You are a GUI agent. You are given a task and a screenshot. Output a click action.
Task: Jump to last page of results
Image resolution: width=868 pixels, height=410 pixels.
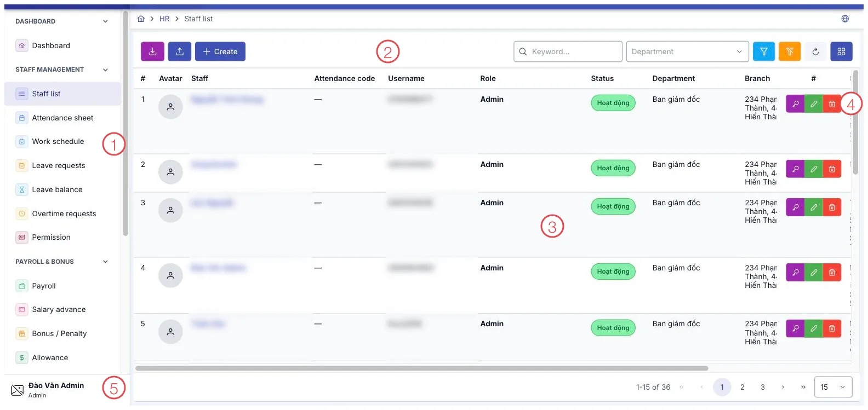click(x=803, y=387)
